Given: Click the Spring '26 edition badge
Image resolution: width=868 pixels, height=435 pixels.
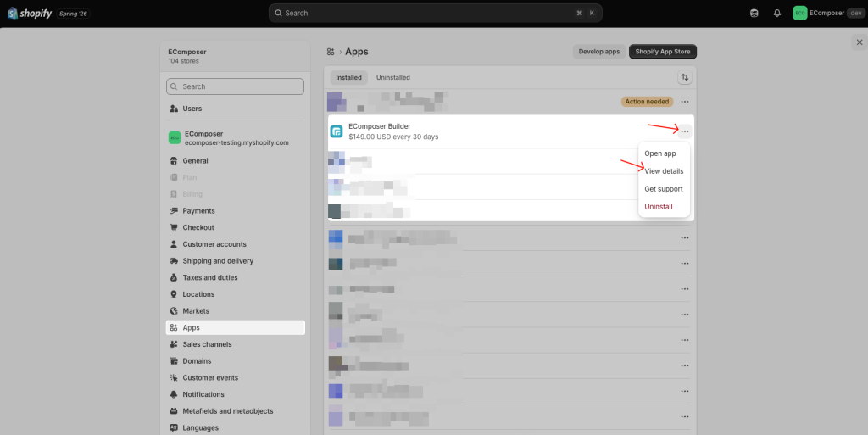Looking at the screenshot, I should pos(73,14).
